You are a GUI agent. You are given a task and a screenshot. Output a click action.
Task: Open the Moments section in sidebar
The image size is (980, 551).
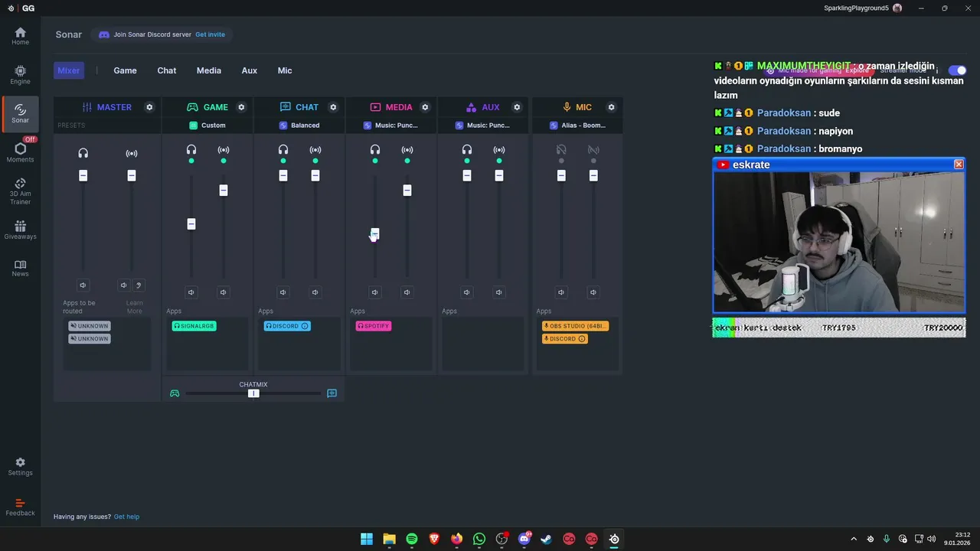click(x=20, y=152)
